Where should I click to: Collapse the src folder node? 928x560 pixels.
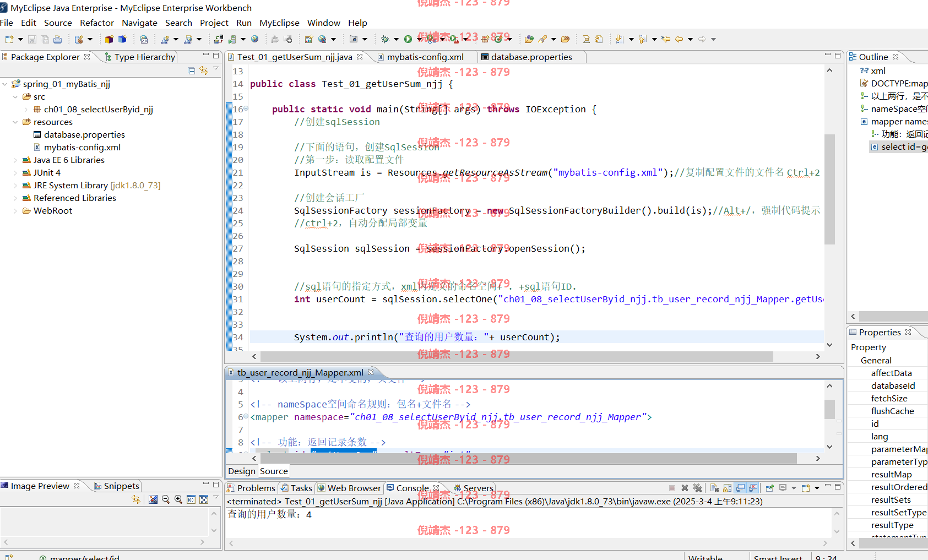click(15, 97)
